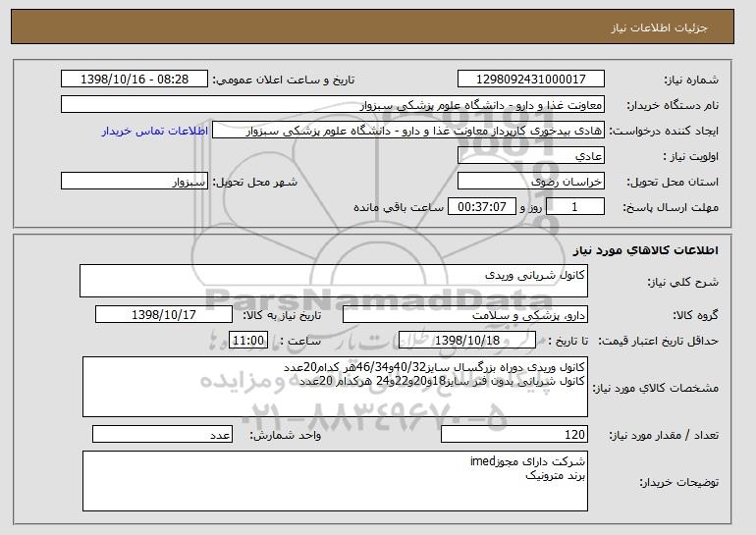Open the اطلاعات تماس خریدار link
The width and height of the screenshot is (756, 535).
[x=155, y=131]
